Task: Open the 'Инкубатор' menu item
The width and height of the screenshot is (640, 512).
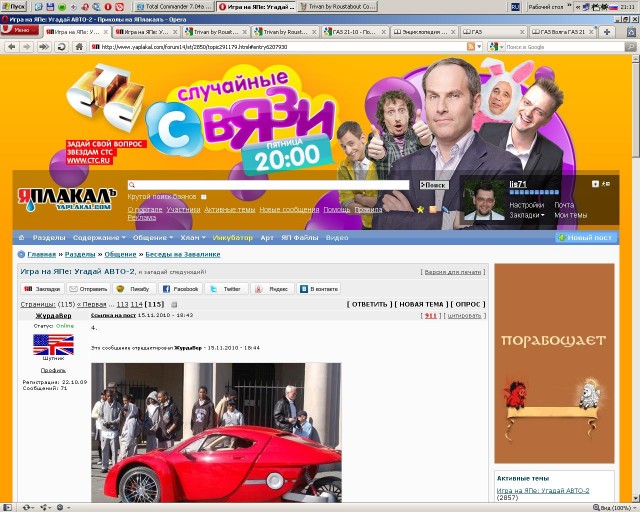Action: coord(233,238)
